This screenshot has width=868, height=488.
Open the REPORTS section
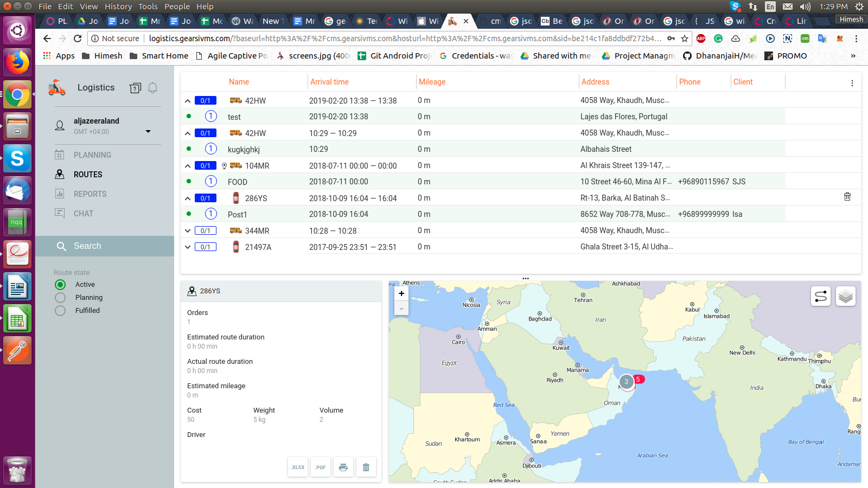coord(90,194)
